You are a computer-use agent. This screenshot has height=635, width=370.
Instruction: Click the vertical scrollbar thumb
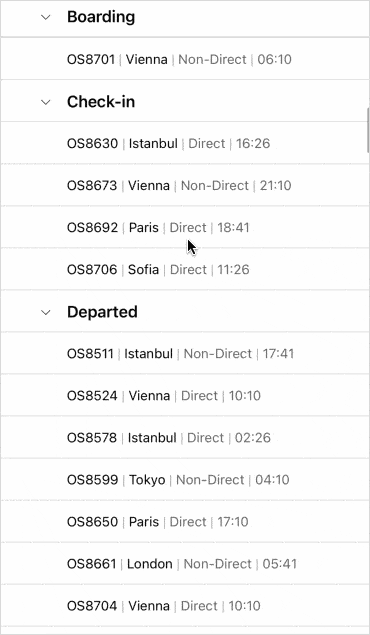(x=368, y=130)
